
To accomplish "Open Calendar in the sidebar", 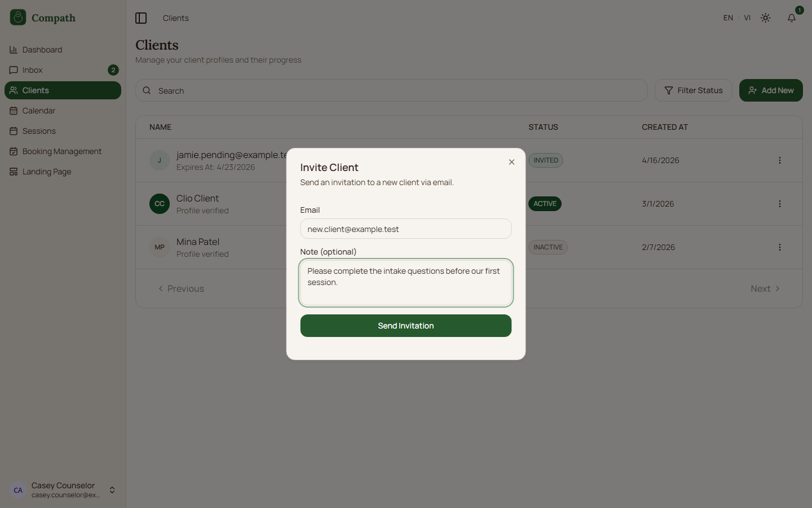I will [63, 111].
